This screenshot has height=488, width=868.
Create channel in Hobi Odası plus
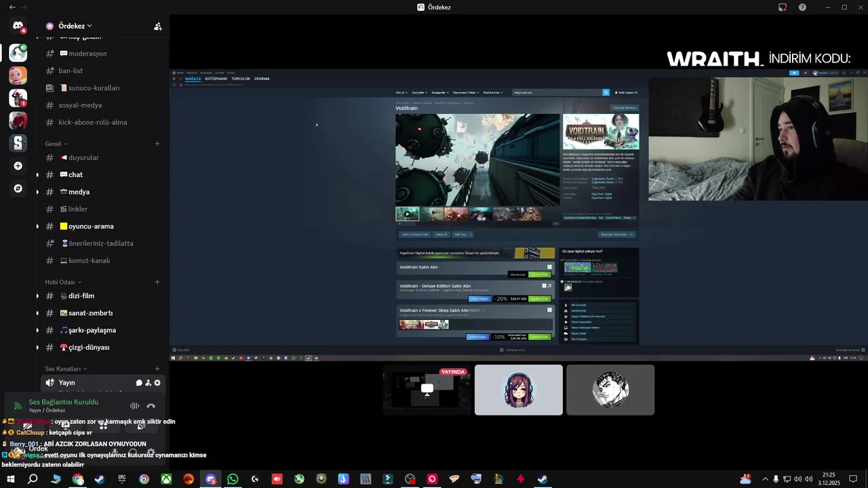pos(157,282)
